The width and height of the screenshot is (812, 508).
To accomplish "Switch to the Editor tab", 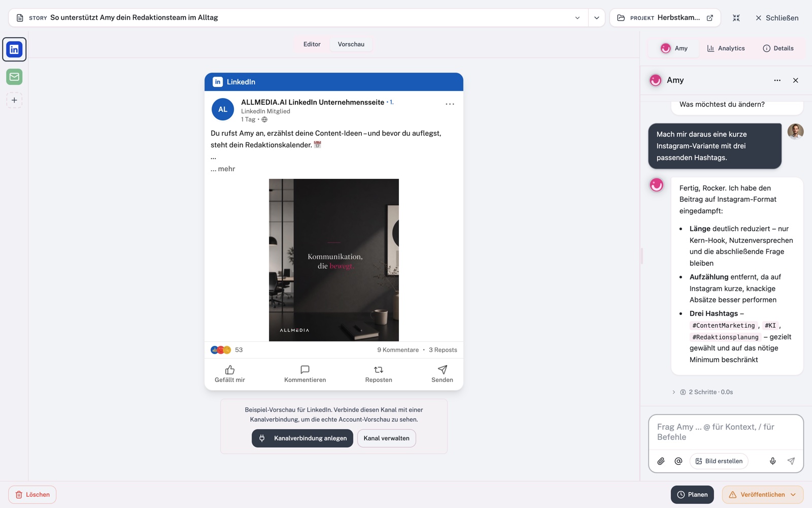I will (x=312, y=44).
